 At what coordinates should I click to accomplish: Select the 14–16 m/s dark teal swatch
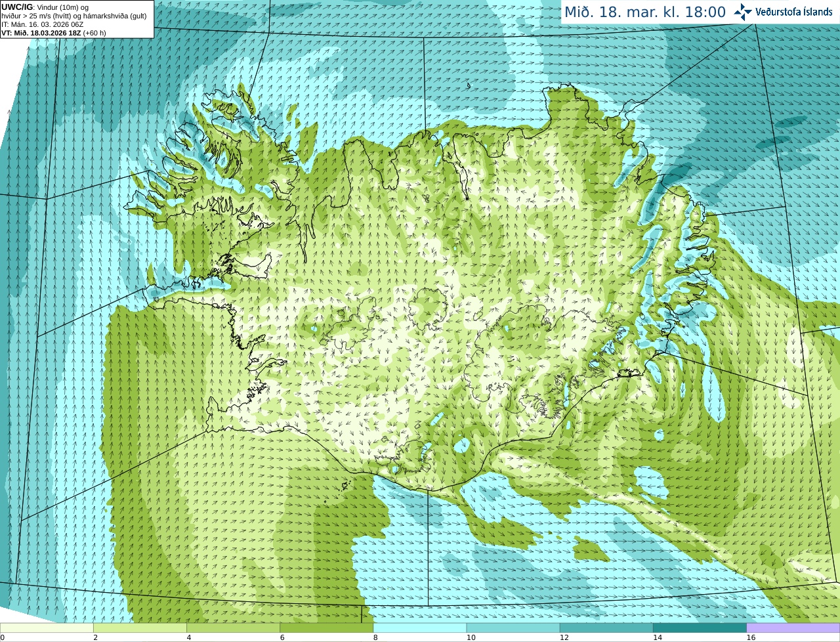tap(700, 628)
